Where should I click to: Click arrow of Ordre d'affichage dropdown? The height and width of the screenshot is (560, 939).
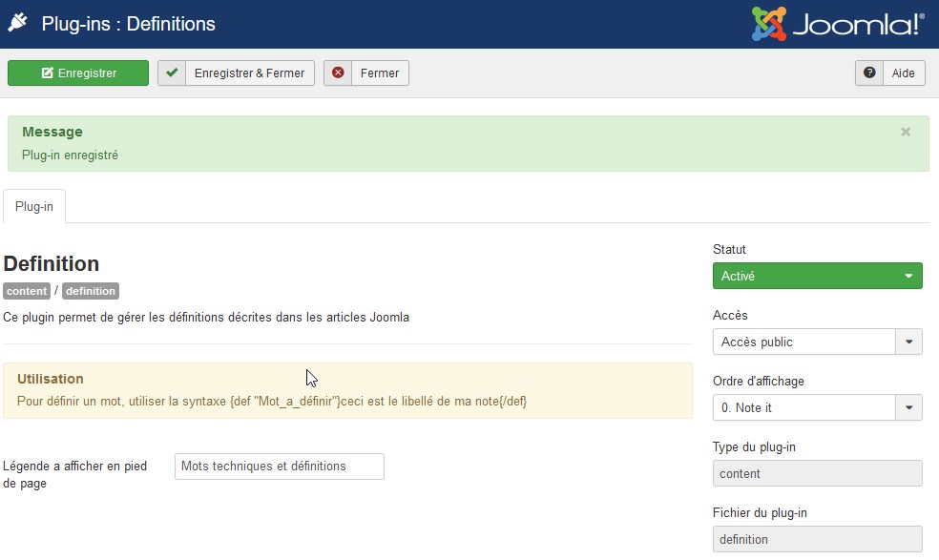[x=909, y=408]
